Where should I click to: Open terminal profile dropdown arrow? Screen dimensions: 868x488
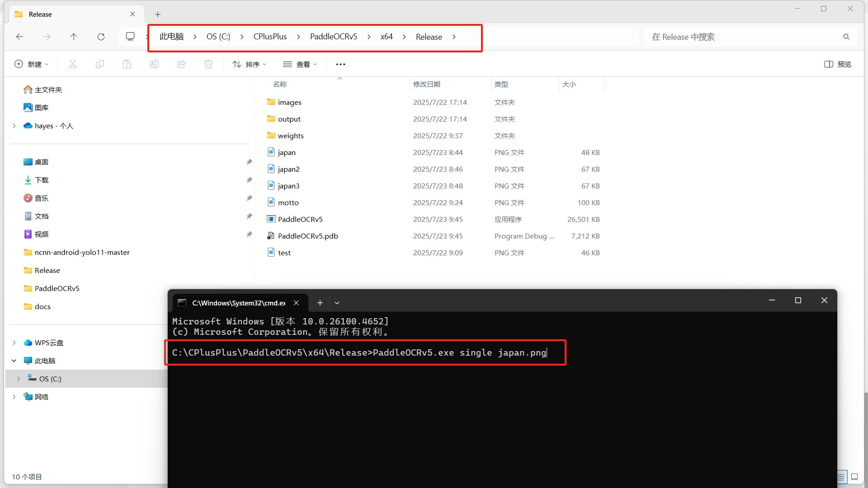337,303
